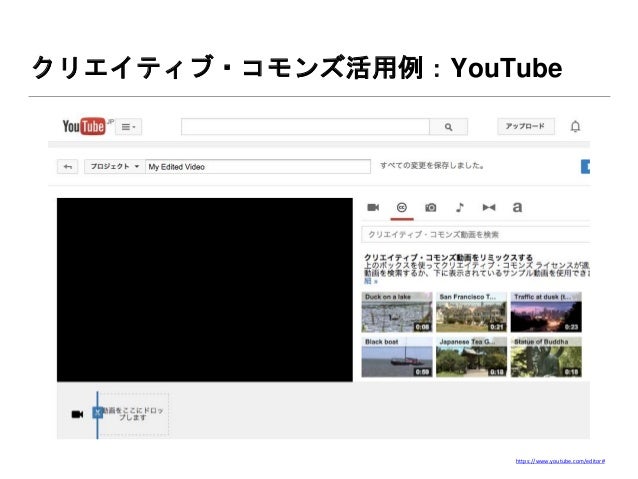Open the youtube.com/editor link
Screen dimensions: 638x479
pyautogui.click(x=560, y=461)
